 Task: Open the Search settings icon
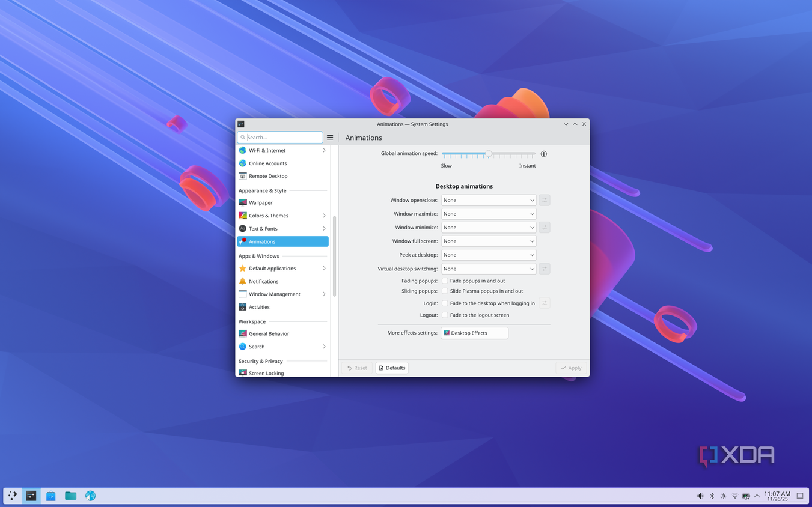(243, 347)
